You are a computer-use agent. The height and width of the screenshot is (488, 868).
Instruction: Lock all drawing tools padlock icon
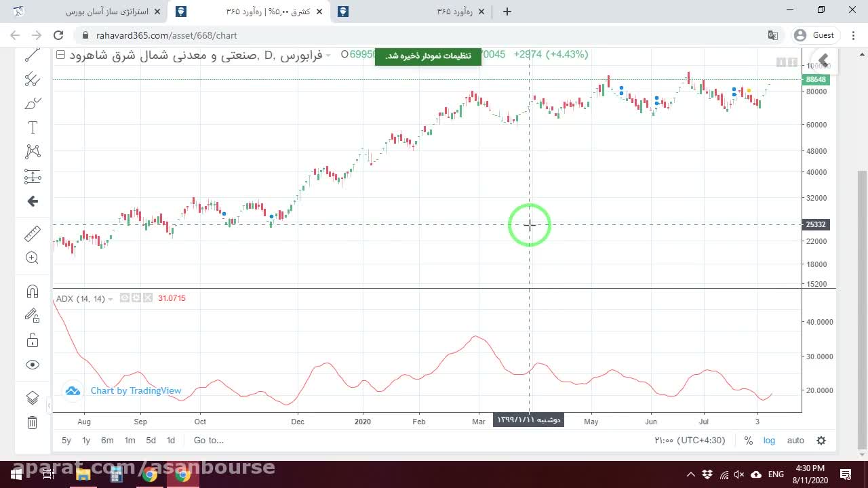[32, 340]
